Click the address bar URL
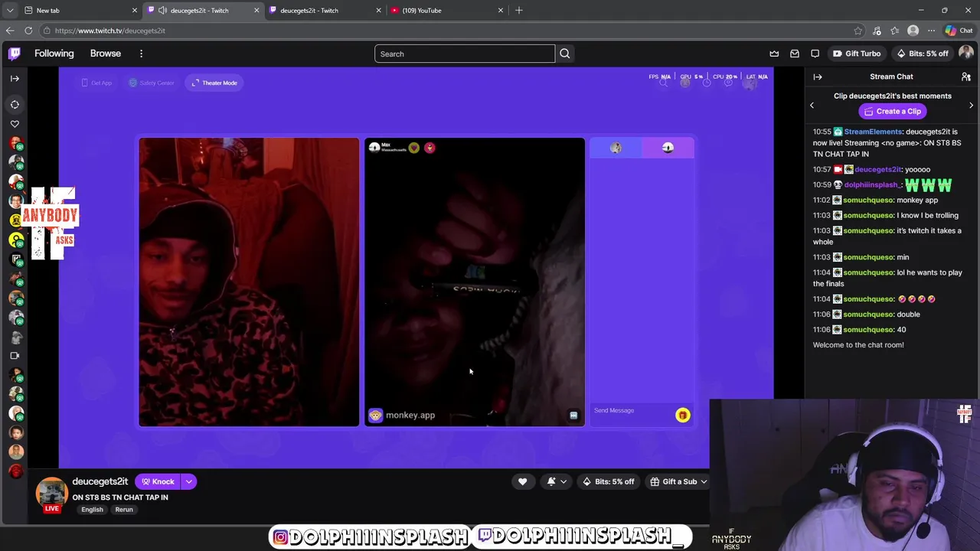This screenshot has width=980, height=551. [x=110, y=31]
